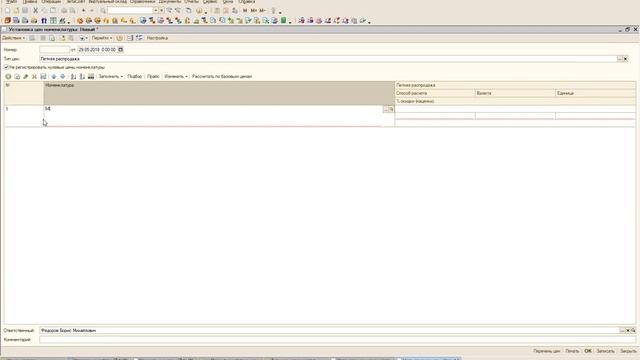Click the Валюта column header

(x=515, y=93)
